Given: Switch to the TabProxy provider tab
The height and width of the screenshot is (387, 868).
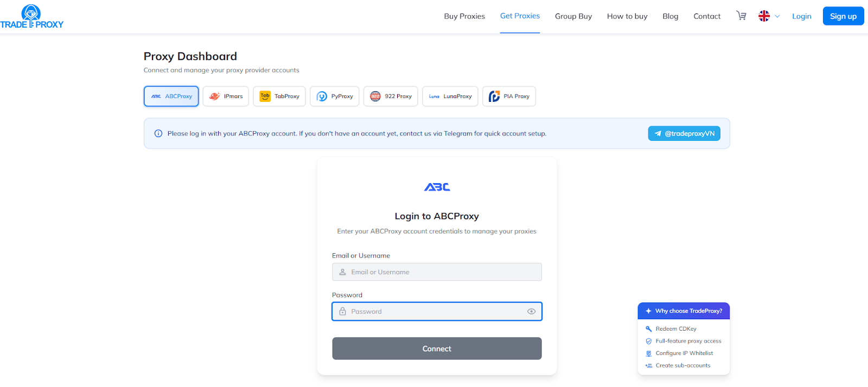Looking at the screenshot, I should coord(279,96).
